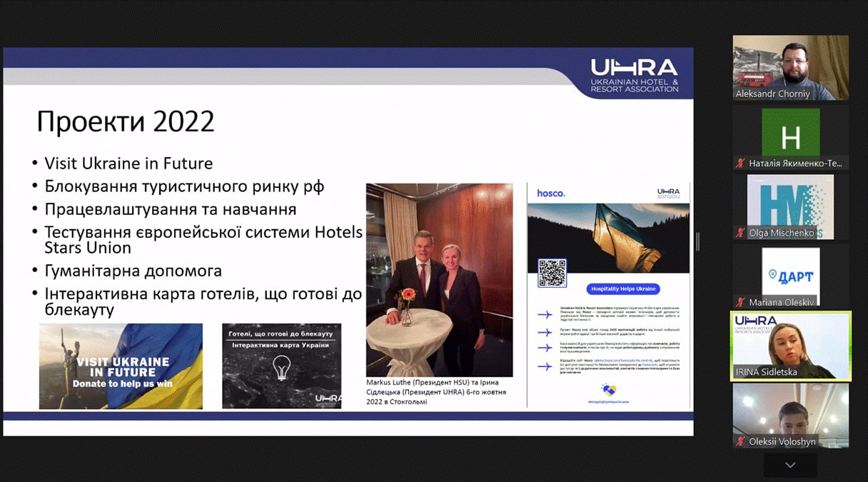Click the hosco. logo on the flyer
The image size is (868, 482).
[x=550, y=193]
